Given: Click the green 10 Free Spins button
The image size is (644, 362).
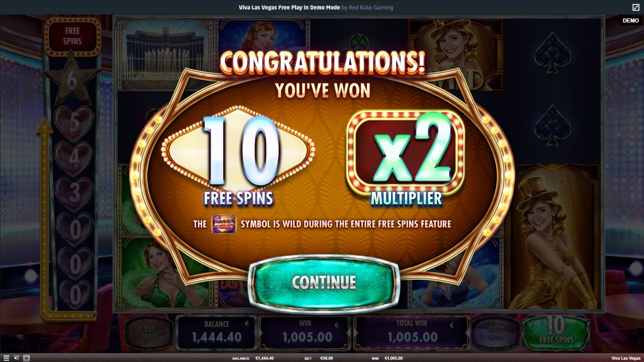Looking at the screenshot, I should click(x=556, y=333).
